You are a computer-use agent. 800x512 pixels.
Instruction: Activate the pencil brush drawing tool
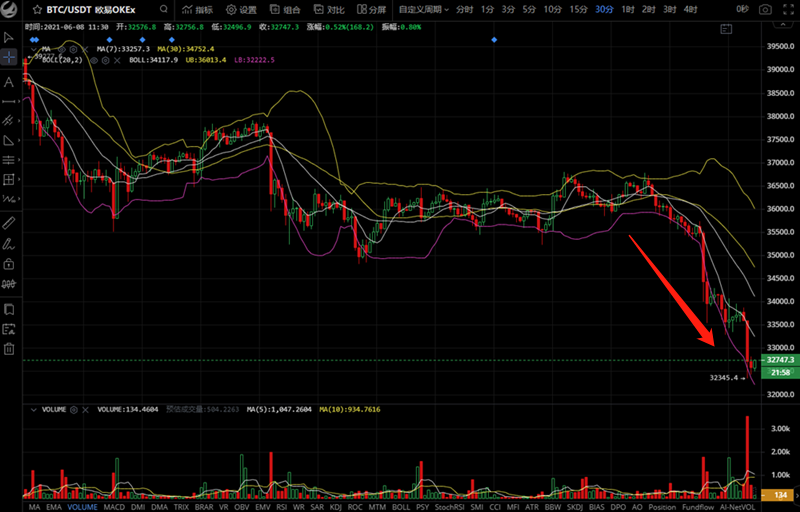(x=9, y=244)
